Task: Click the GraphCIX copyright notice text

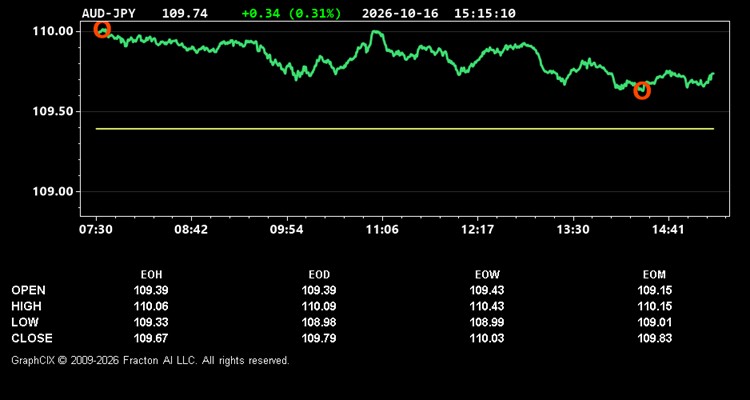Action: [151, 360]
